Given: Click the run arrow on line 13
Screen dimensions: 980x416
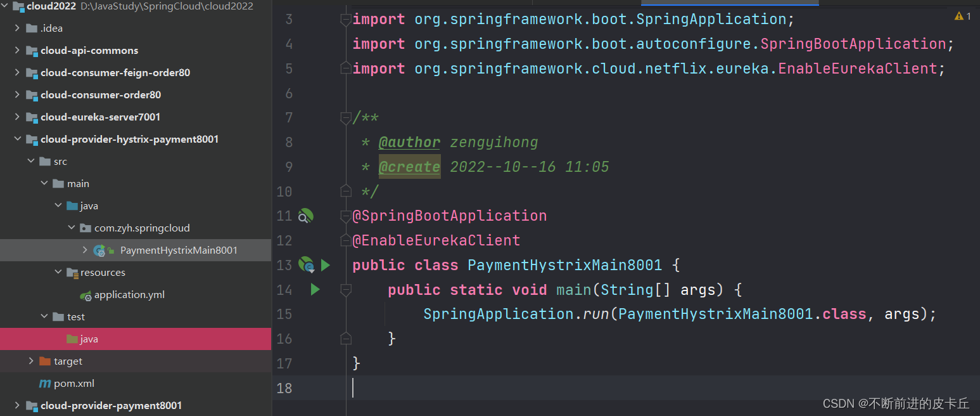Looking at the screenshot, I should click(326, 265).
